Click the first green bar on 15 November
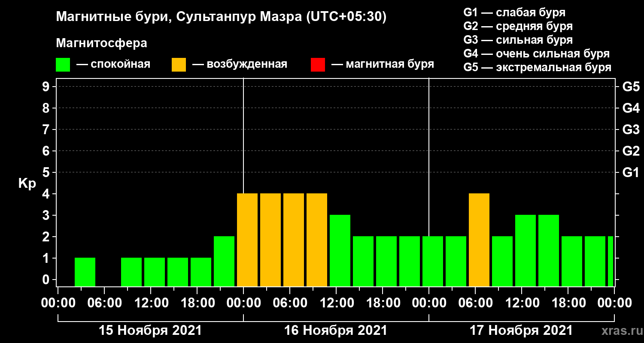 (x=85, y=272)
